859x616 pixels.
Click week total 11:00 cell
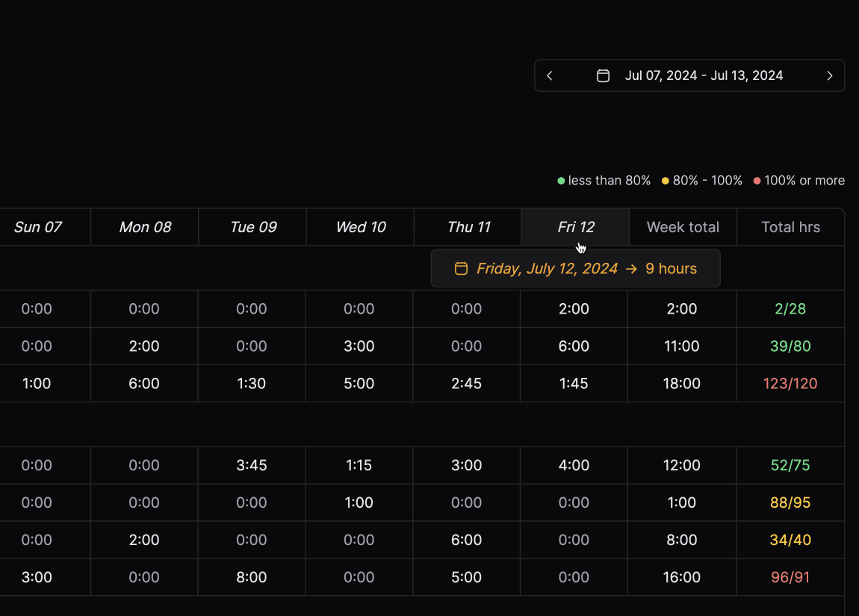point(681,346)
